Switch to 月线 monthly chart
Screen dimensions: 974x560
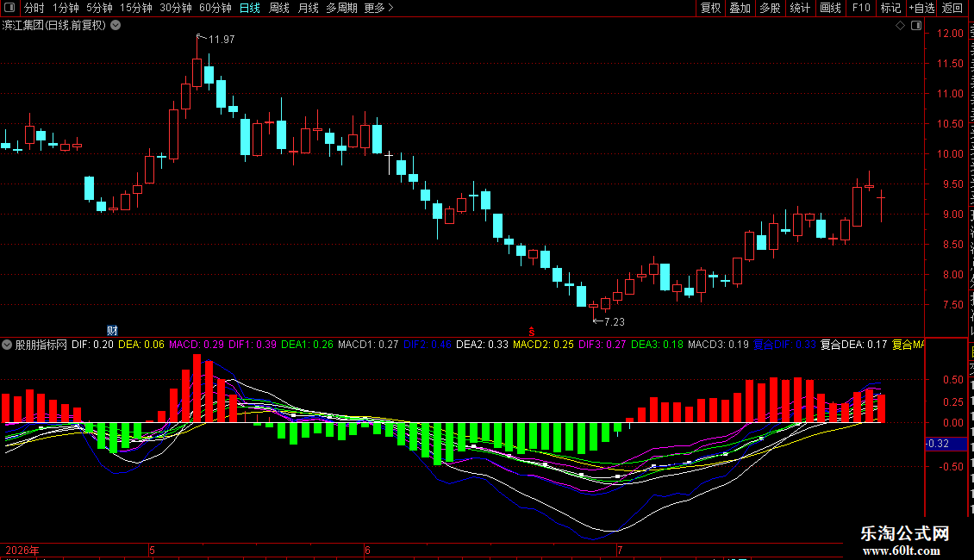[308, 8]
